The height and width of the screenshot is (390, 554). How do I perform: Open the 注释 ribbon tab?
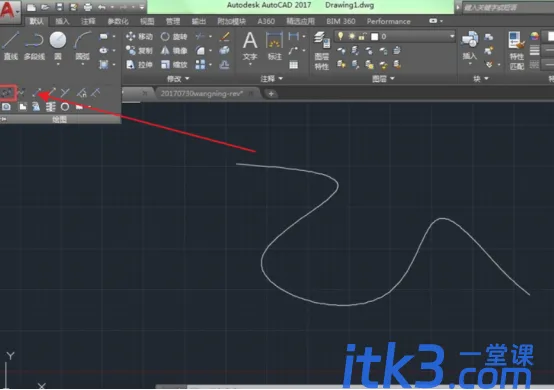coord(88,21)
